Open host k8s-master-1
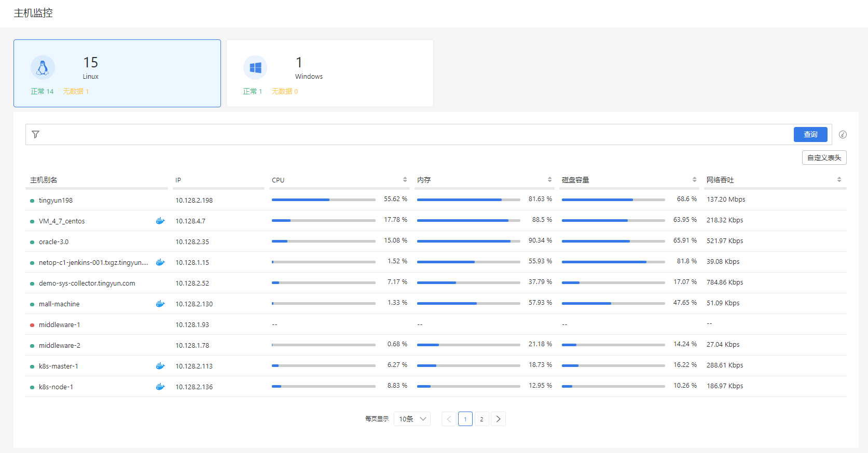Image resolution: width=868 pixels, height=453 pixels. 59,366
